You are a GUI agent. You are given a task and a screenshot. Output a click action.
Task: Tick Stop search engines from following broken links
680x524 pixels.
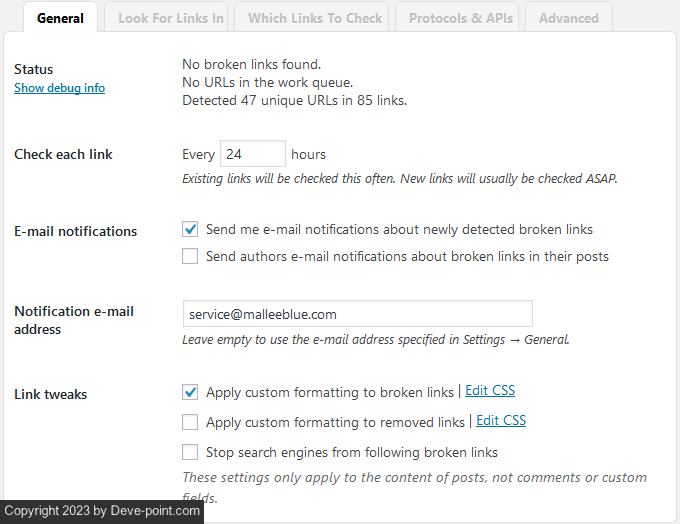[190, 452]
